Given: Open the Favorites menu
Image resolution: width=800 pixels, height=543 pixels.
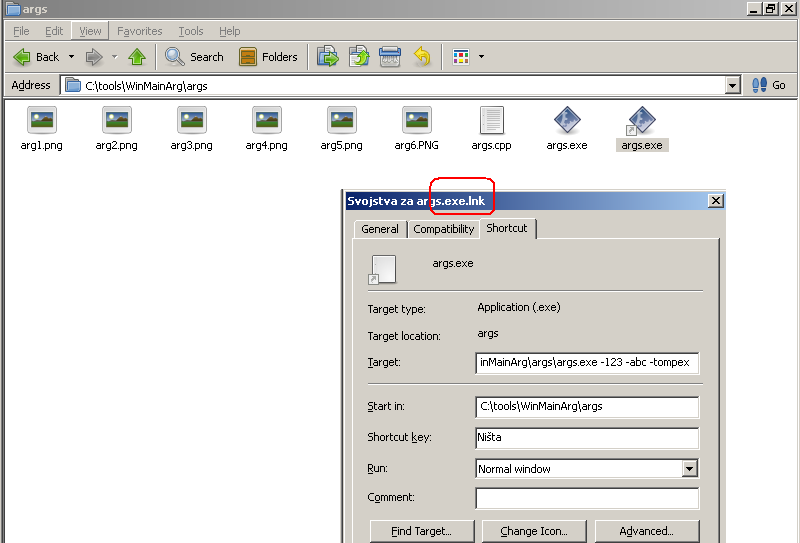Looking at the screenshot, I should pos(139,31).
